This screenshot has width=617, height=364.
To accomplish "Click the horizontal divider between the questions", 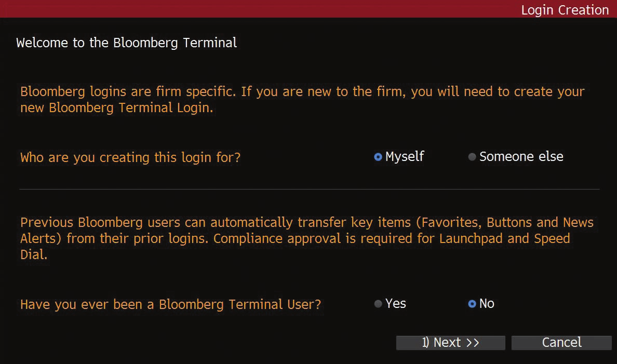I will tap(309, 189).
